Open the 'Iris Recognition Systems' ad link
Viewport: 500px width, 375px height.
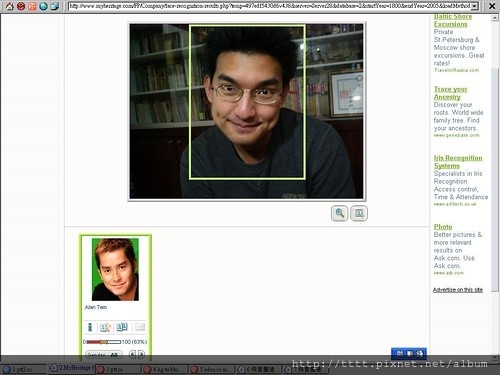click(458, 162)
